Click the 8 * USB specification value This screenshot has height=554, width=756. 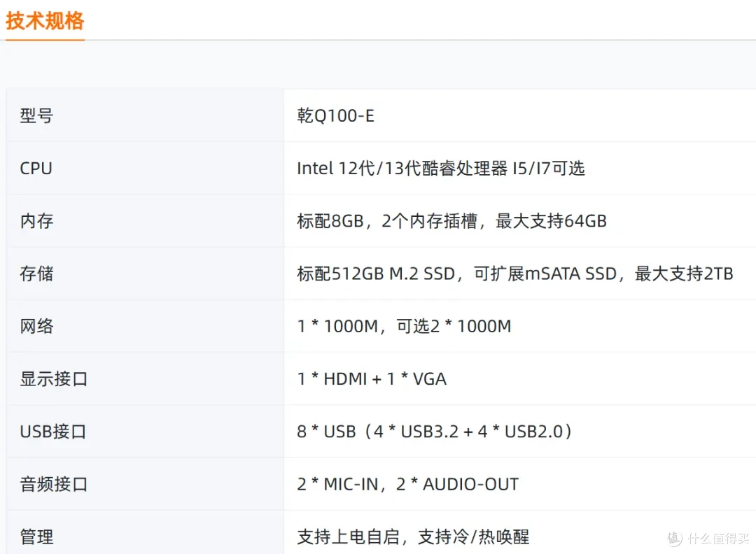tap(435, 431)
